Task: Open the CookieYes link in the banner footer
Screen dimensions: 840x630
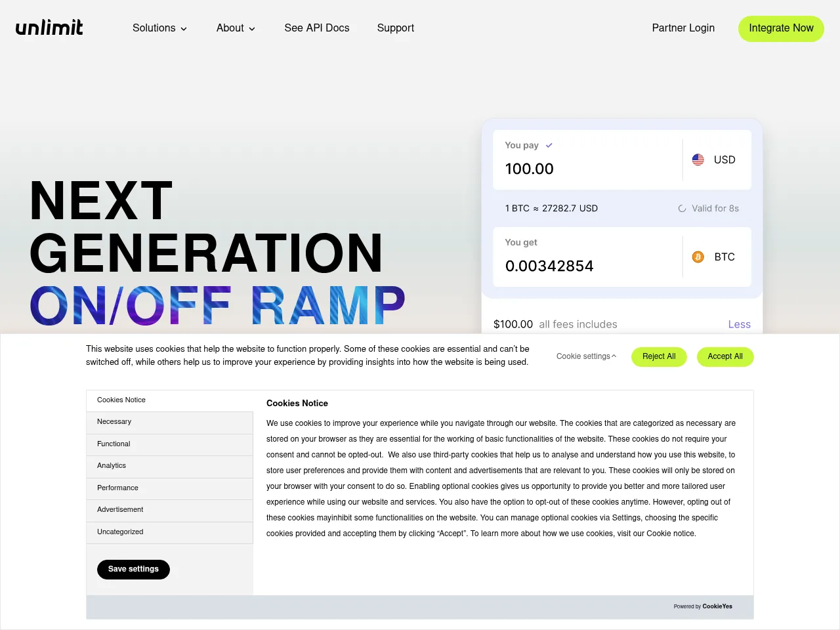Action: pos(717,606)
